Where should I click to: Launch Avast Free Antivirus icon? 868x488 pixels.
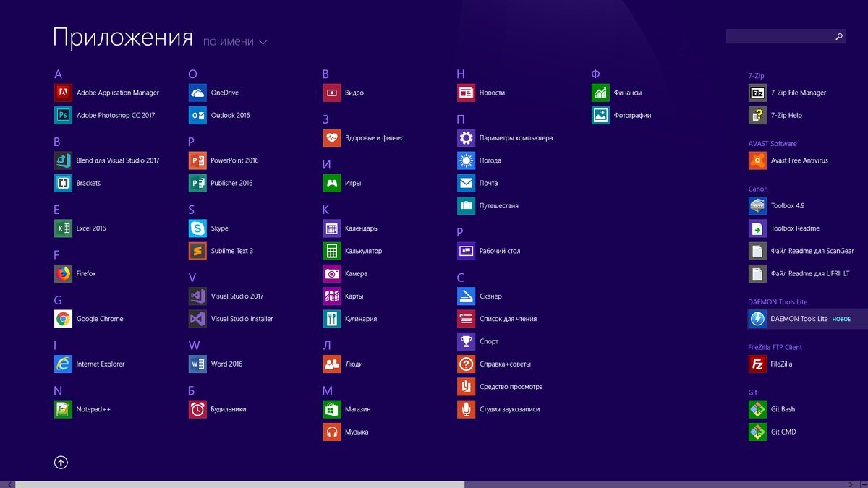[757, 160]
